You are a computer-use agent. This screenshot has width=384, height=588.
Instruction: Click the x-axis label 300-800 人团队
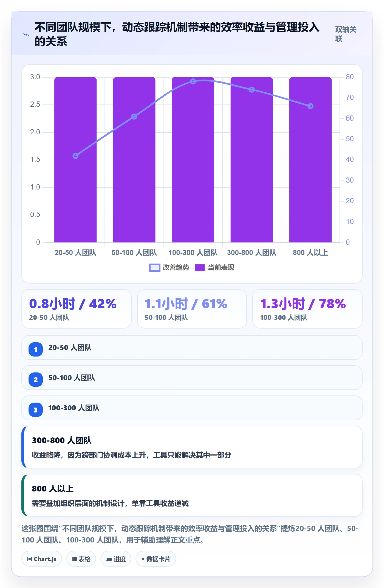[x=252, y=253]
